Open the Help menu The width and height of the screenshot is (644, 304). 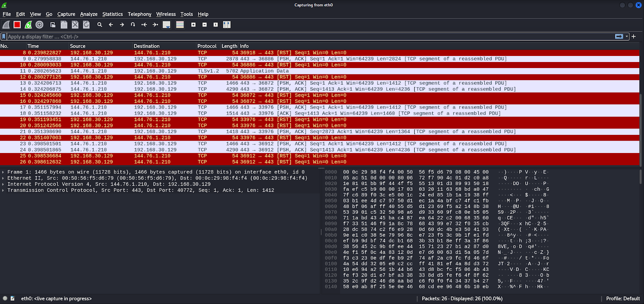coord(203,14)
